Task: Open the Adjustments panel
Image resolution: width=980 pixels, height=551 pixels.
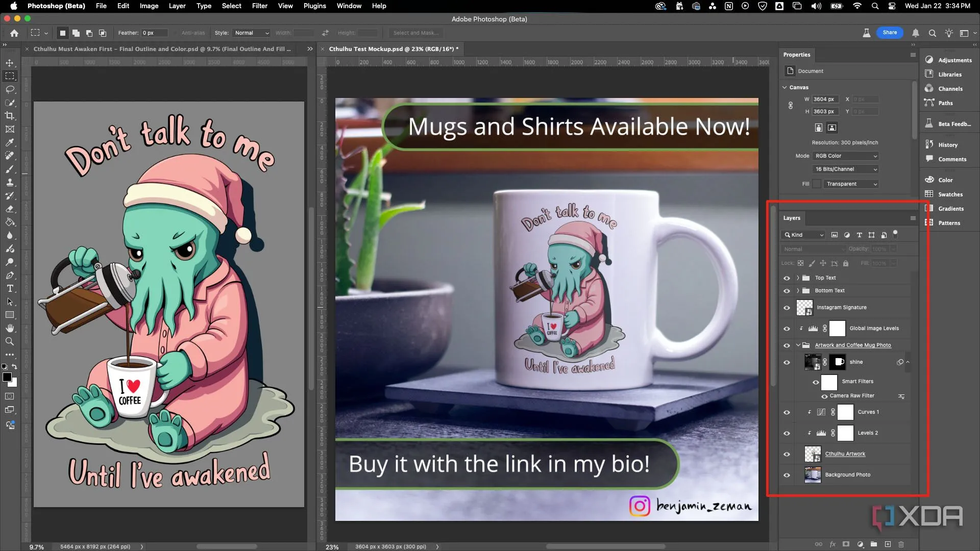Action: pos(948,60)
